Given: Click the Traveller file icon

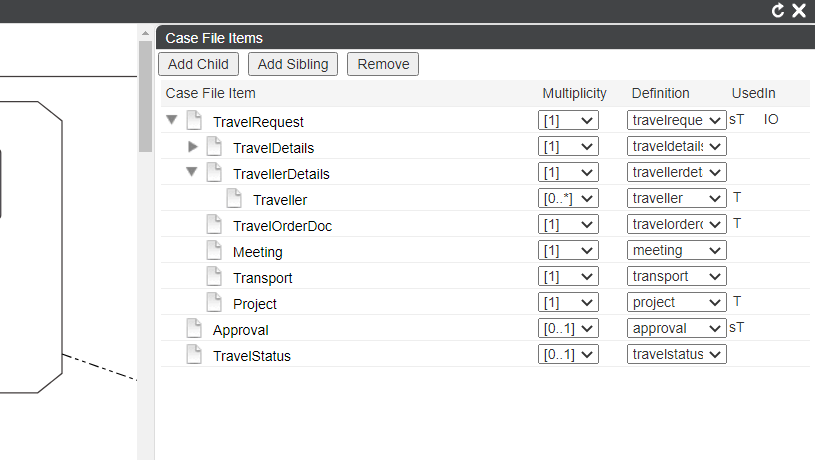Looking at the screenshot, I should pos(234,198).
